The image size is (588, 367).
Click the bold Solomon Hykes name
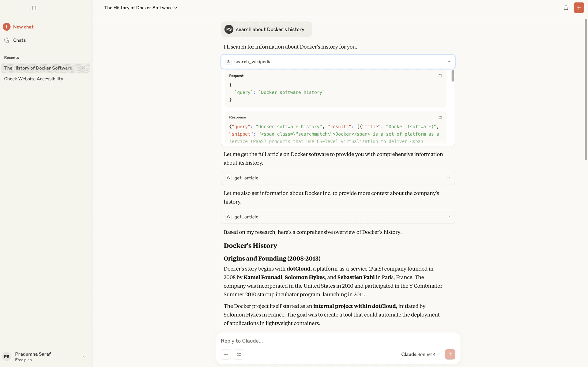[304, 277]
